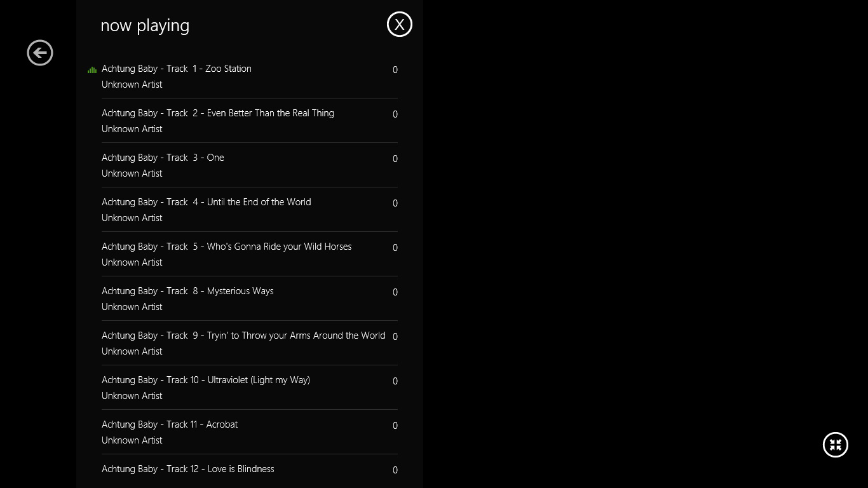
Task: Click the green equalizer playing indicator
Action: coord(92,70)
